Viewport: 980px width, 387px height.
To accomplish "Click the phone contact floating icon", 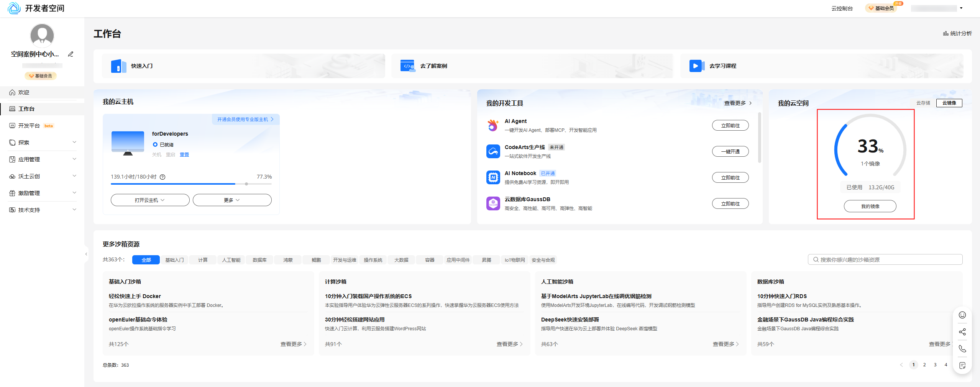I will click(962, 349).
